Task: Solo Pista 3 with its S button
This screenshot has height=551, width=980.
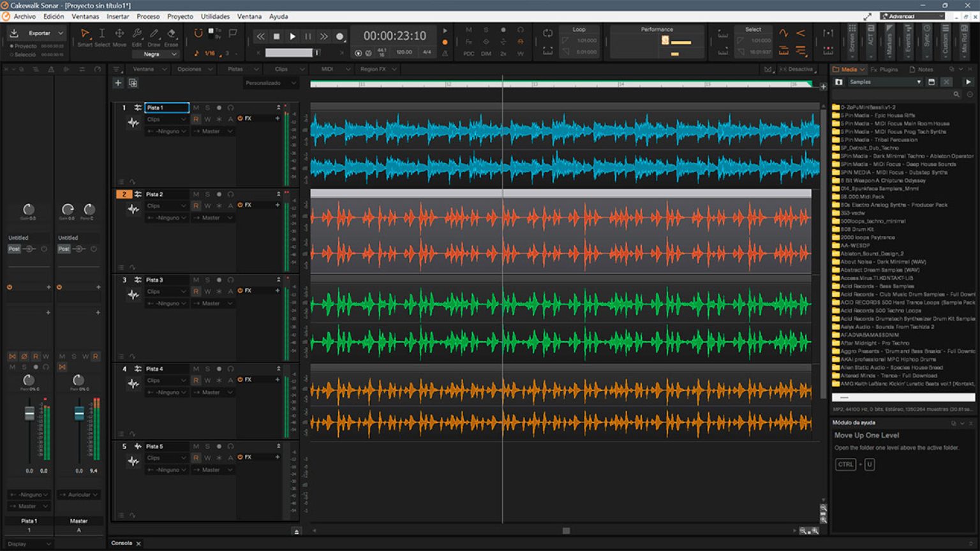Action: [x=207, y=279]
